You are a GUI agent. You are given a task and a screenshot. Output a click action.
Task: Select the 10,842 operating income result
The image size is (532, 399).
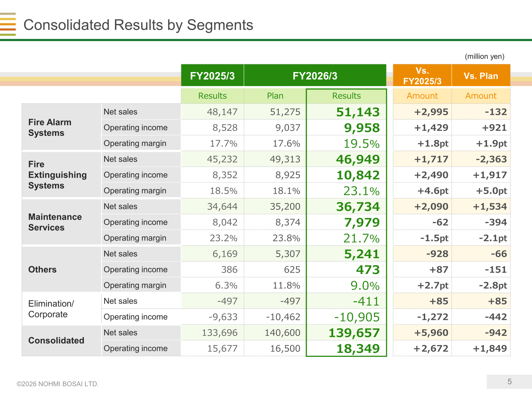click(x=358, y=175)
